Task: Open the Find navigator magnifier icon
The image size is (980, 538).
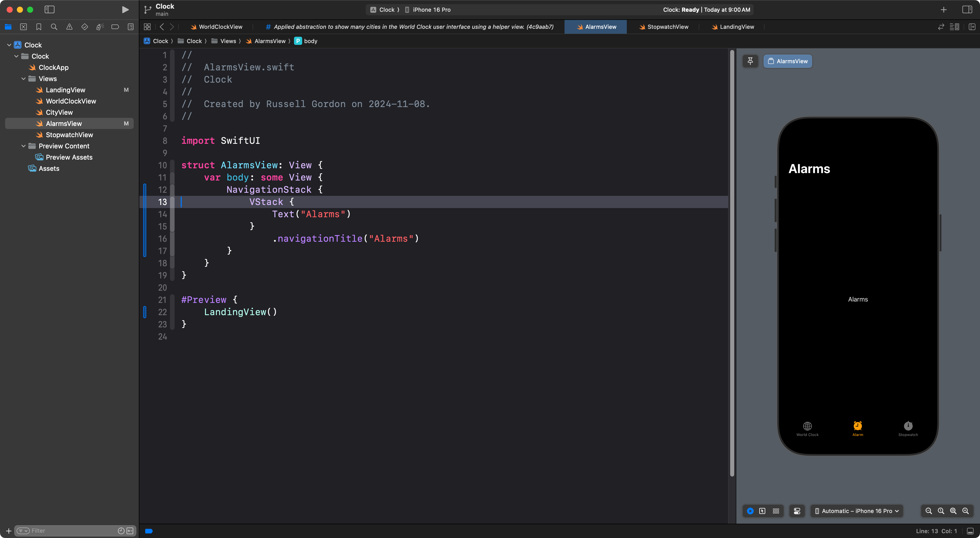Action: [54, 27]
